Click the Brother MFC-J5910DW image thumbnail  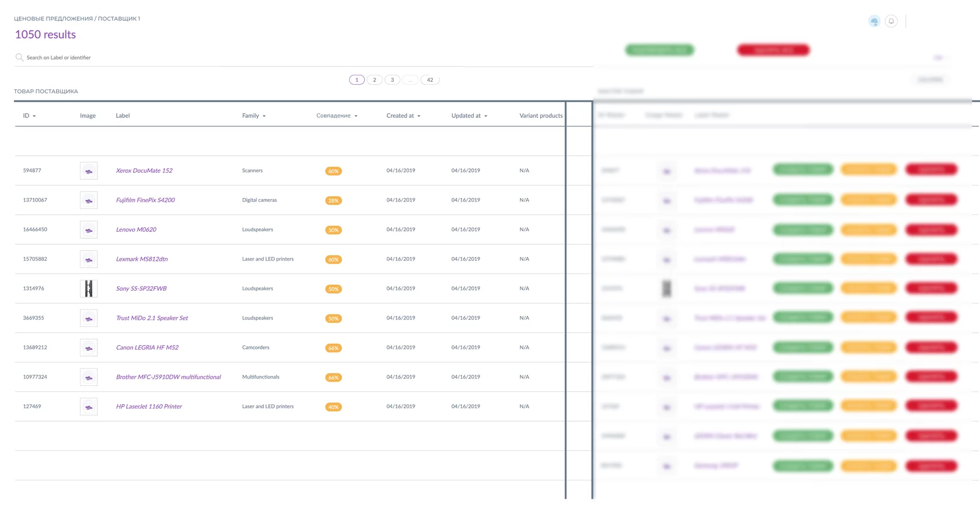pos(89,377)
